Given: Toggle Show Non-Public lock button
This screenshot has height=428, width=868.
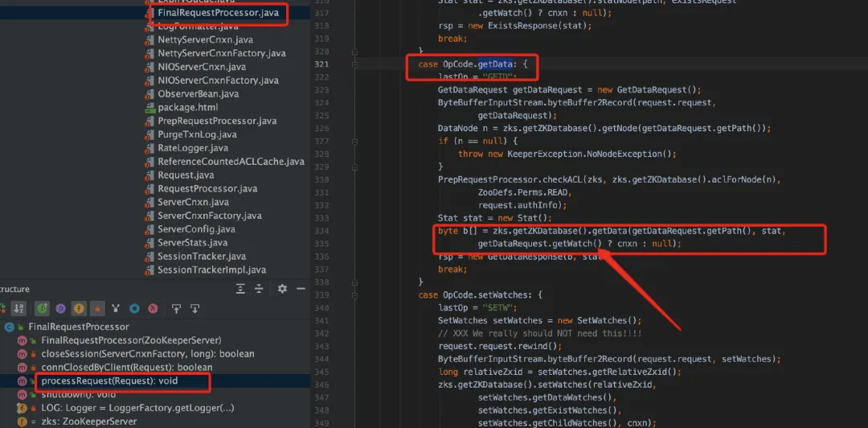Looking at the screenshot, I should point(97,308).
